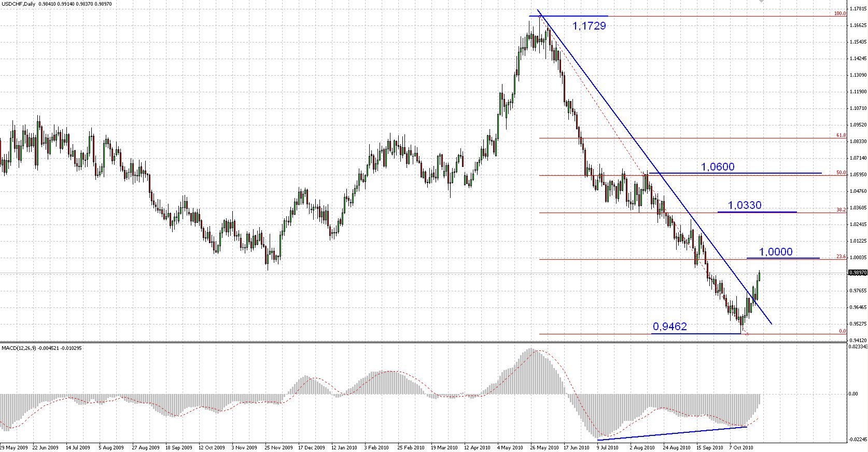Click the 14 Jul 2009 date label
The image size is (868, 452).
pos(77,447)
